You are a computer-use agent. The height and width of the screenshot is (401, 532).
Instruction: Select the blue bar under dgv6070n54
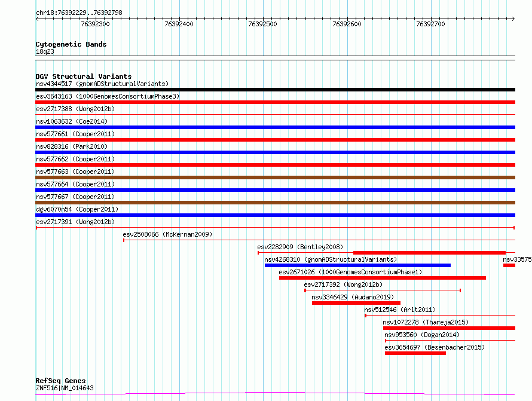[x=275, y=215]
